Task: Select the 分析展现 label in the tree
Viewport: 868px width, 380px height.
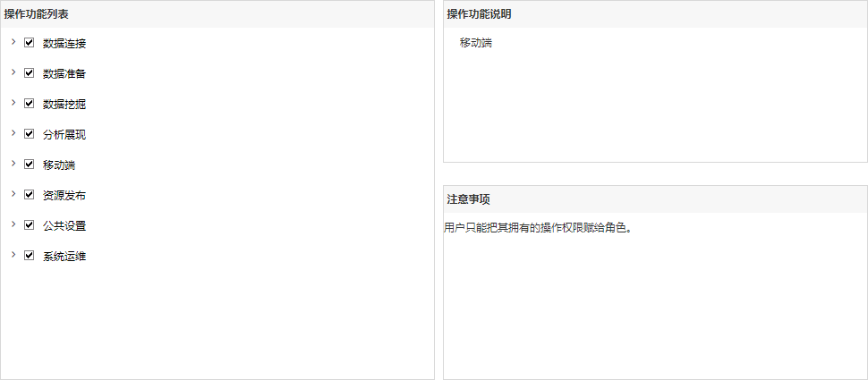Action: tap(64, 135)
